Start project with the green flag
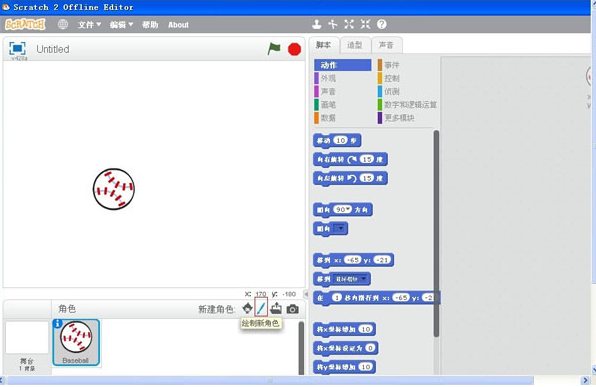Screen dimensions: 596x387 coord(274,49)
